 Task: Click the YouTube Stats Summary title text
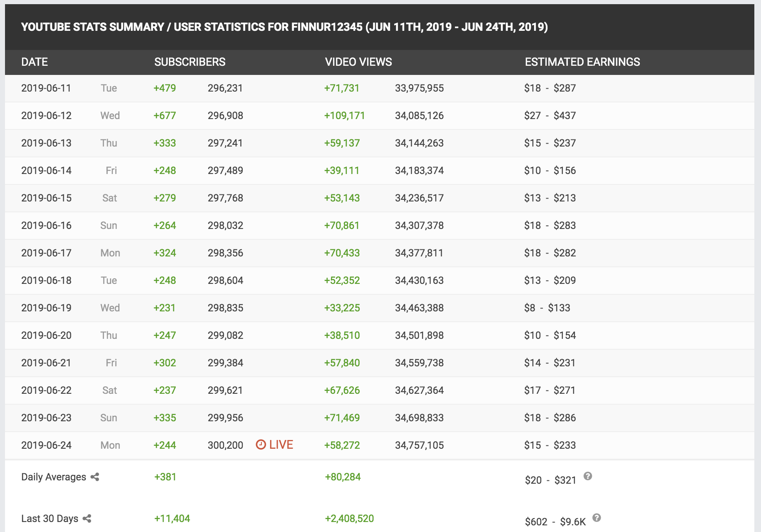click(x=284, y=27)
